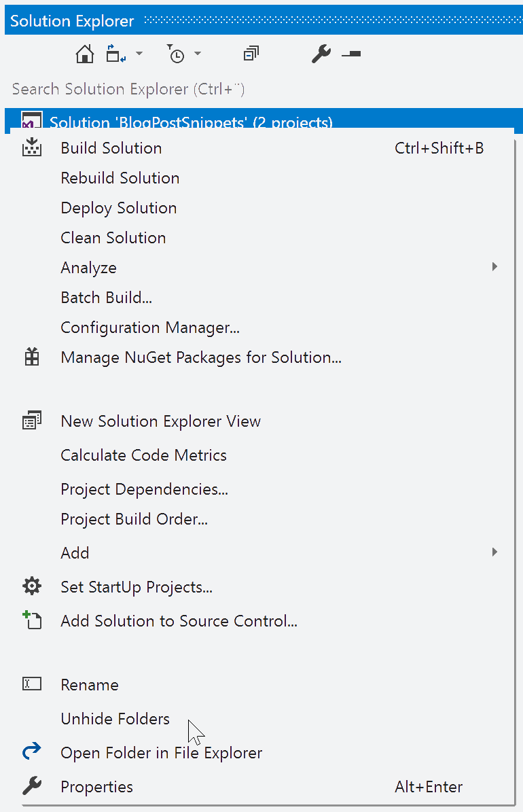
Task: Choose Build Solution from context menu
Action: click(111, 148)
